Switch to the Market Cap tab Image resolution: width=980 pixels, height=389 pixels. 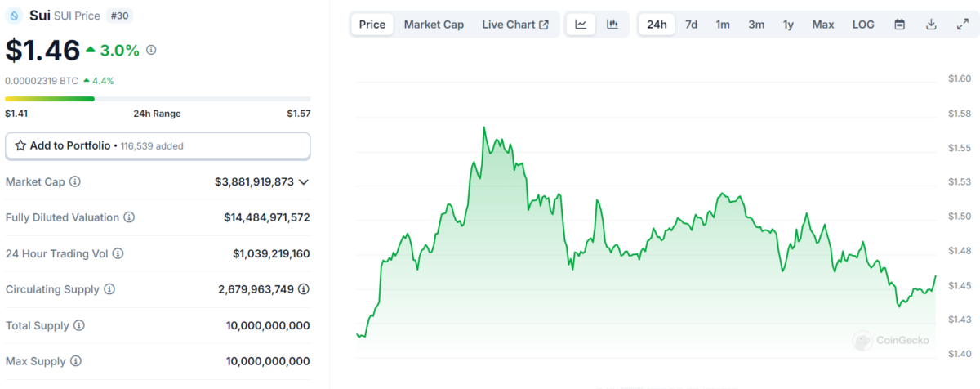pyautogui.click(x=434, y=25)
